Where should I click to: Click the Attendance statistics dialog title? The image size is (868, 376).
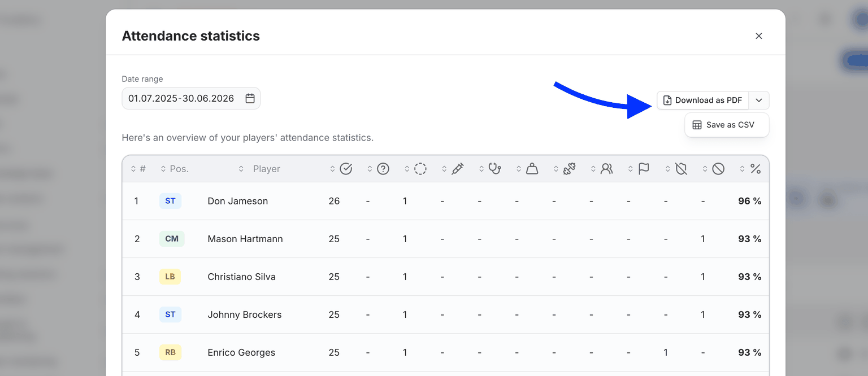coord(191,36)
